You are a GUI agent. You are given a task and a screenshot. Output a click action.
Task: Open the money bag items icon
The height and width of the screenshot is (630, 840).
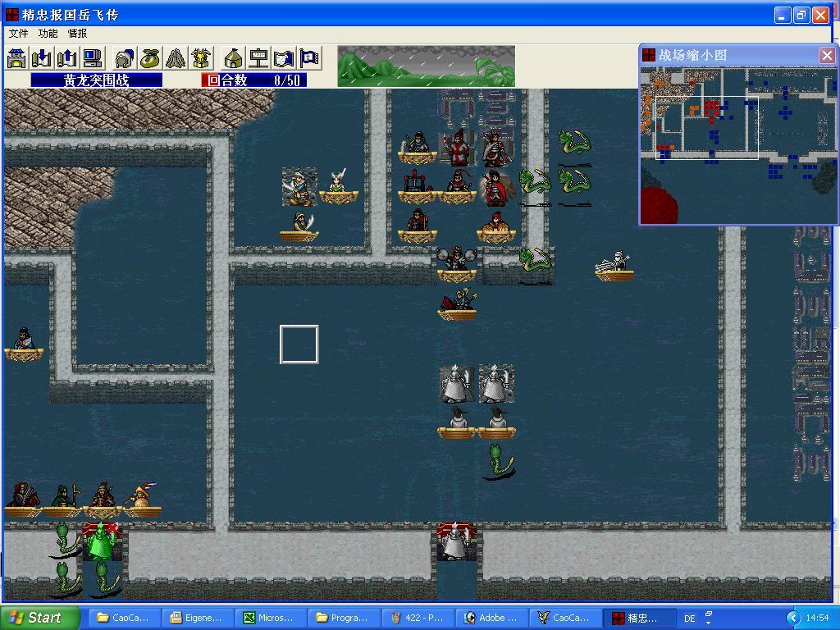pos(150,58)
